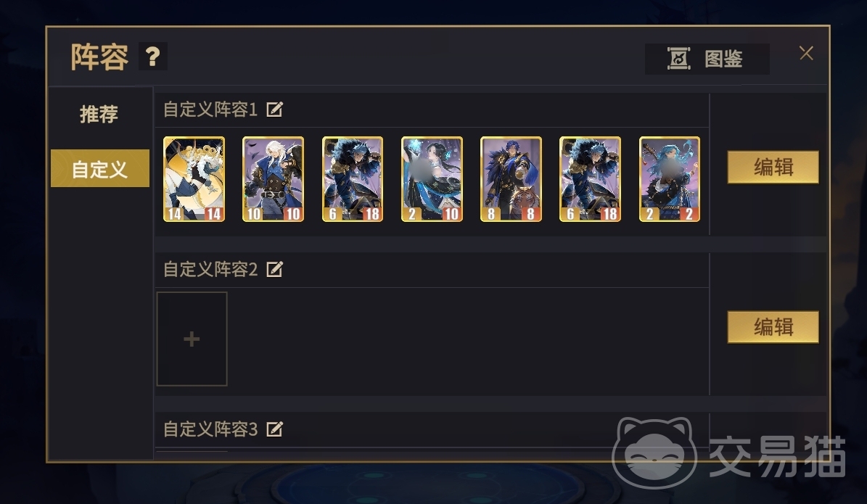Close the 阵容 panel with X
Image resolution: width=867 pixels, height=504 pixels.
point(806,53)
